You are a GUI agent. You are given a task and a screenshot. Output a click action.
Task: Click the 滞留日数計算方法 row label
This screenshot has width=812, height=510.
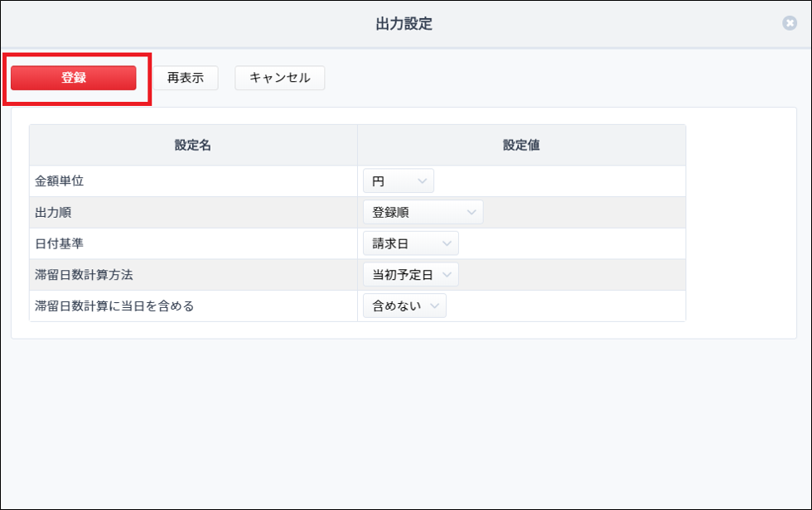(x=84, y=275)
